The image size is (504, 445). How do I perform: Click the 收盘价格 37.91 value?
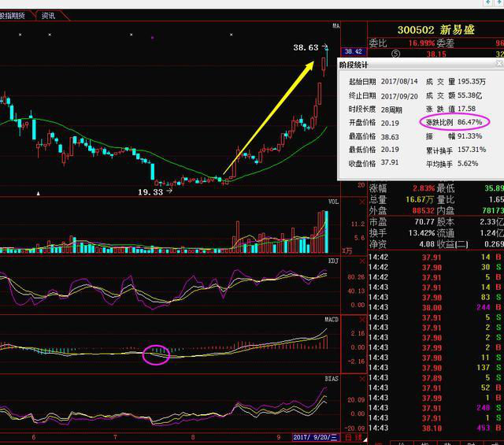click(390, 163)
